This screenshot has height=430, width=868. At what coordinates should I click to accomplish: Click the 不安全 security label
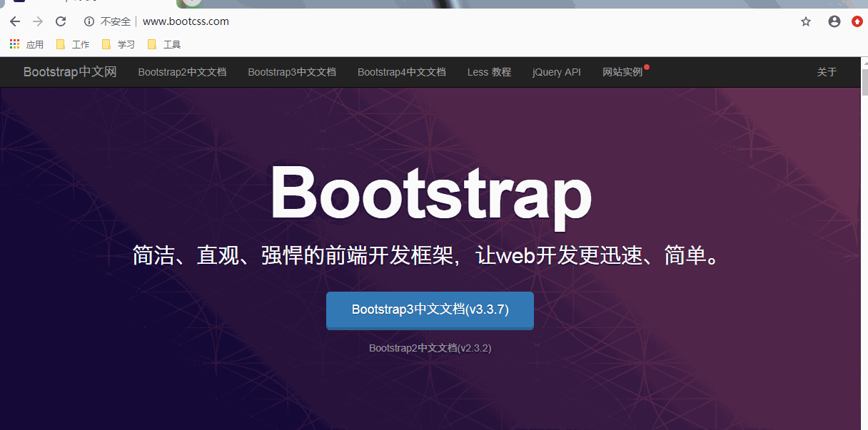[x=116, y=21]
